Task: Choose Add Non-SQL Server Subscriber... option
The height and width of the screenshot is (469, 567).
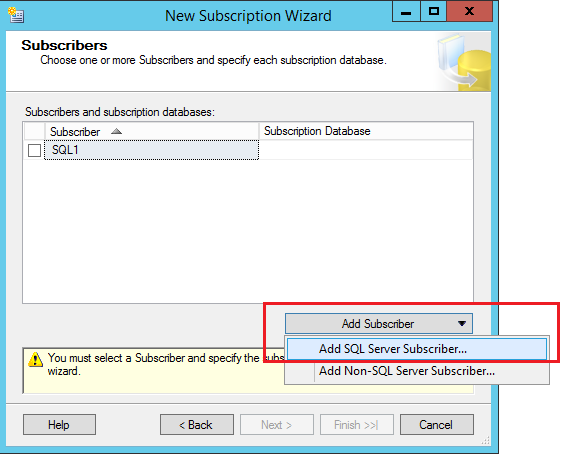Action: (417, 371)
